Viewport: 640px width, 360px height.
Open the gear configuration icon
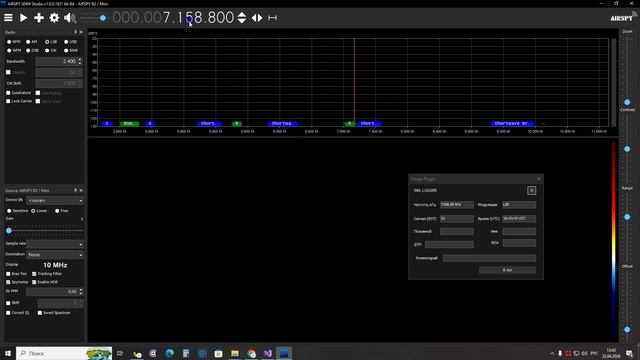pos(54,18)
